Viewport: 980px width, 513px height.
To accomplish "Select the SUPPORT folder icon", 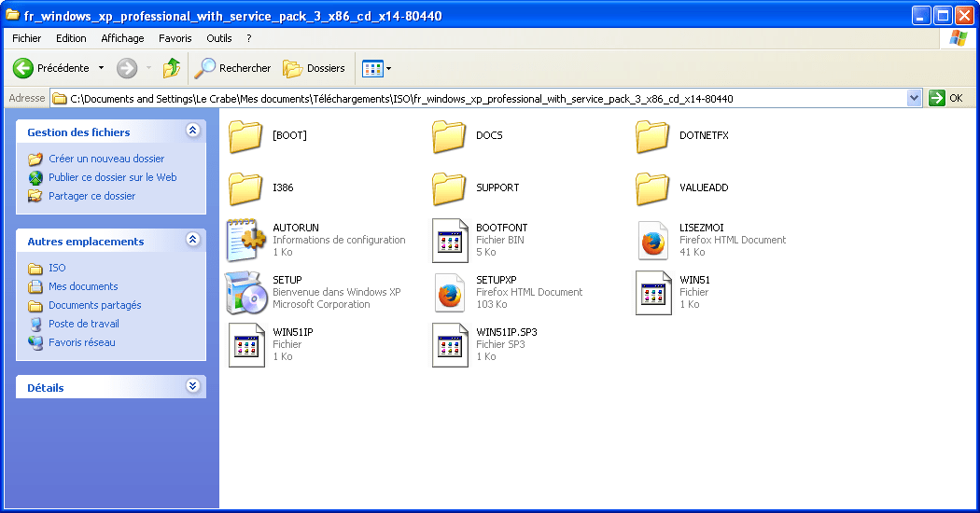I will [x=449, y=189].
